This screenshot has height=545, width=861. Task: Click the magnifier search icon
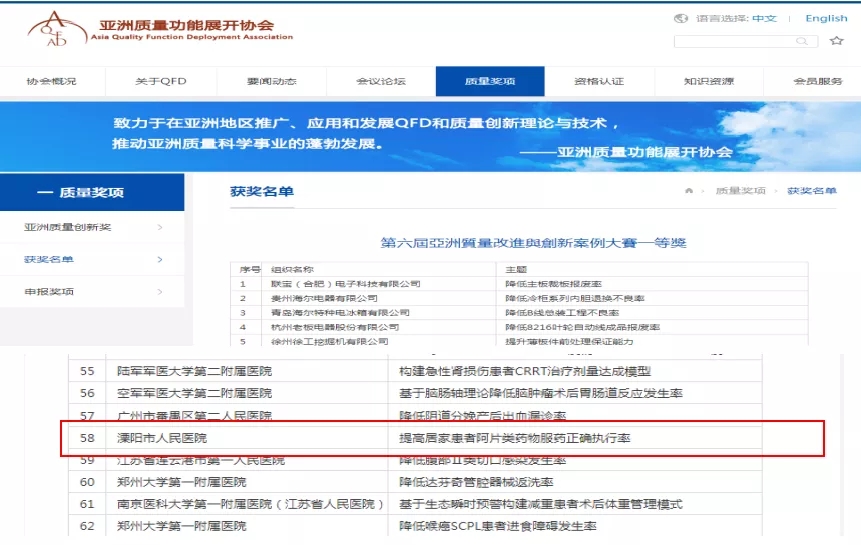(802, 41)
